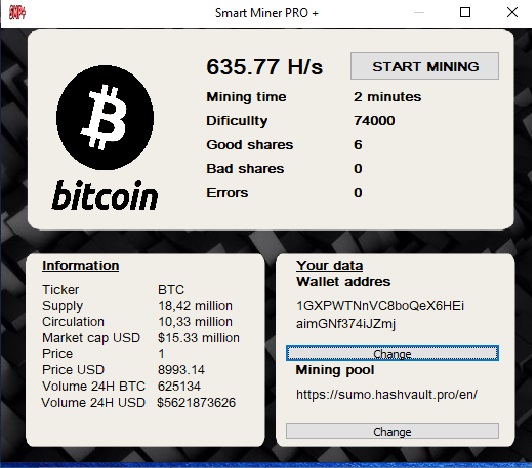532x468 pixels.
Task: Click the START MINING button
Action: pyautogui.click(x=424, y=66)
